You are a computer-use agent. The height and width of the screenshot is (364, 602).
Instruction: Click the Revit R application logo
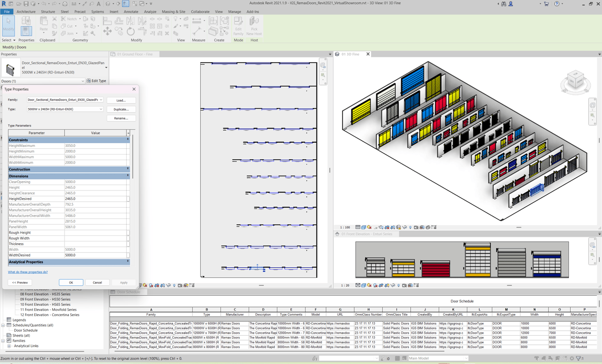[4, 4]
